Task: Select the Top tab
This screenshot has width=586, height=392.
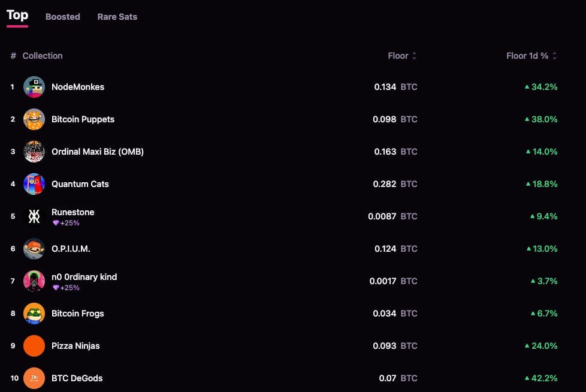Action: (x=17, y=16)
